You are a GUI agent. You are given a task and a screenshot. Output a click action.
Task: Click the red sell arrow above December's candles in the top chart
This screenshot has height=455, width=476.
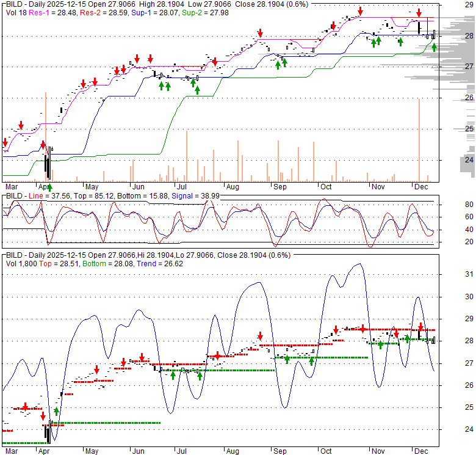(x=419, y=13)
